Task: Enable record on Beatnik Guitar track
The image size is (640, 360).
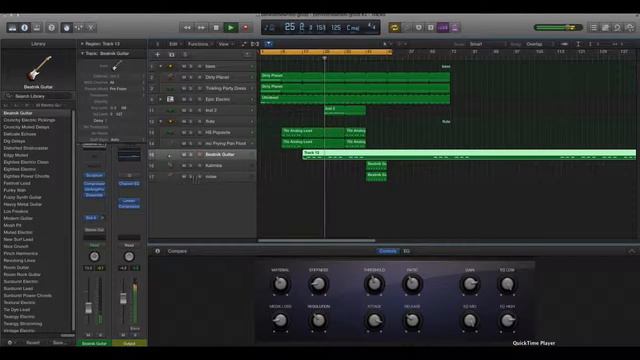Action: tap(200, 154)
